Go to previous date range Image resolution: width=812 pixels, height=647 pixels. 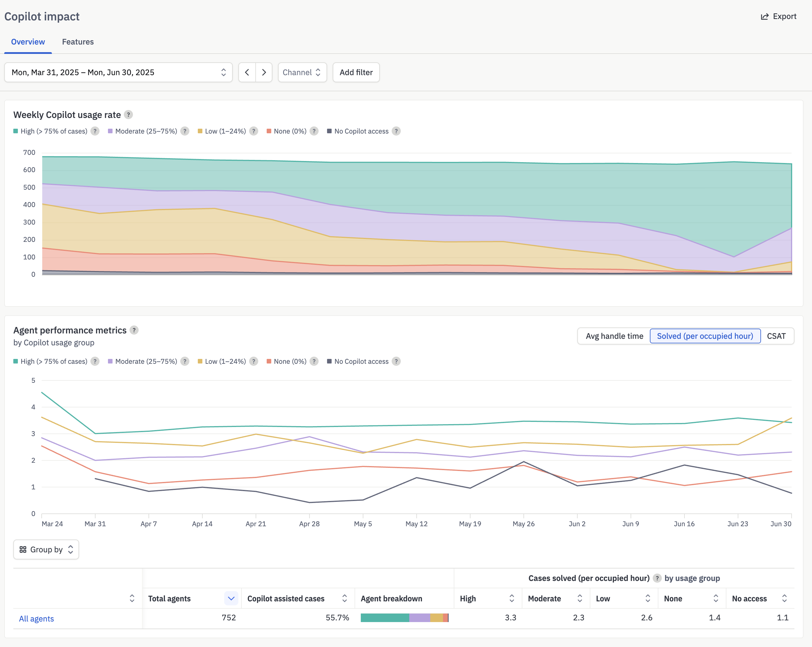pos(247,72)
